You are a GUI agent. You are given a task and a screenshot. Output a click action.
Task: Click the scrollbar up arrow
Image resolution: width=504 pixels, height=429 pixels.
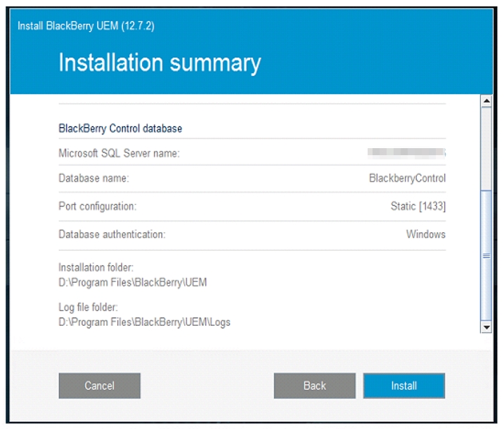(x=485, y=103)
